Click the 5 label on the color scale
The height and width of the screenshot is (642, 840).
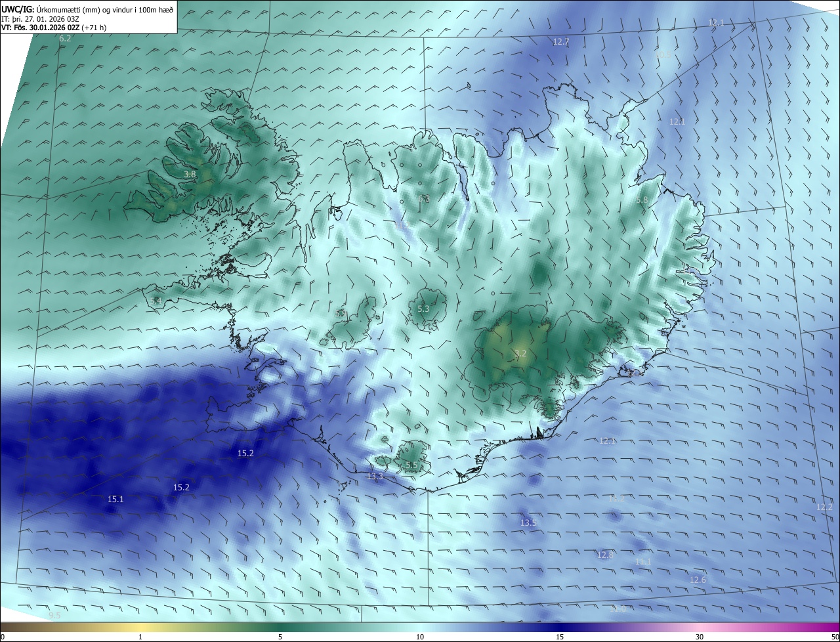tap(280, 637)
